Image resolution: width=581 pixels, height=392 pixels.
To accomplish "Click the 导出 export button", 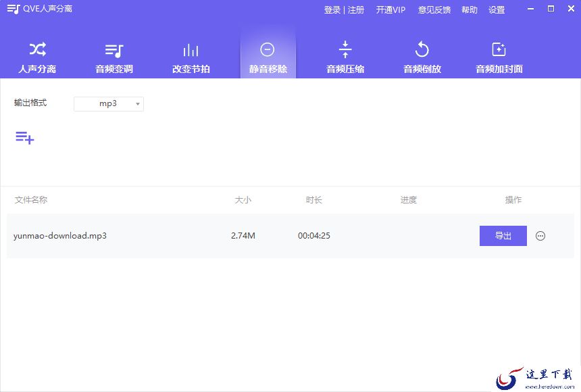I will 503,236.
